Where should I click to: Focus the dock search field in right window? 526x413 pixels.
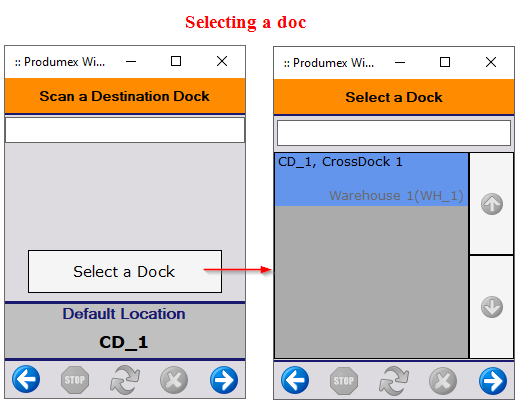(394, 133)
